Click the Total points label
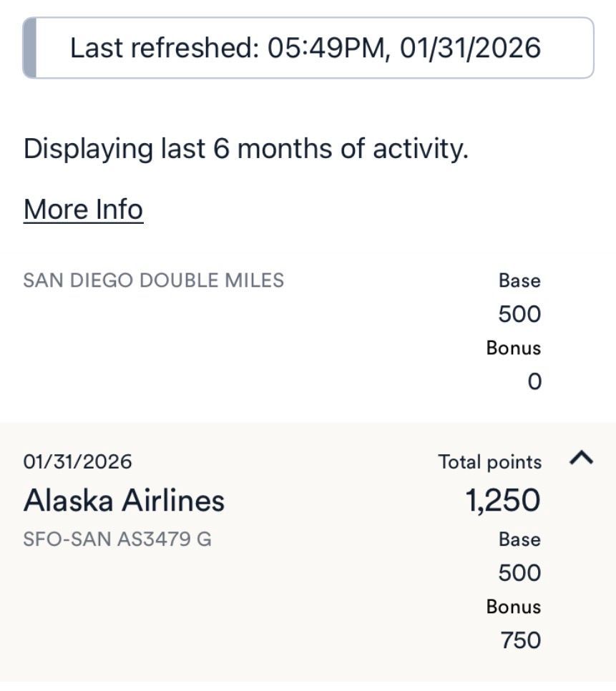616x691 pixels. [x=489, y=462]
